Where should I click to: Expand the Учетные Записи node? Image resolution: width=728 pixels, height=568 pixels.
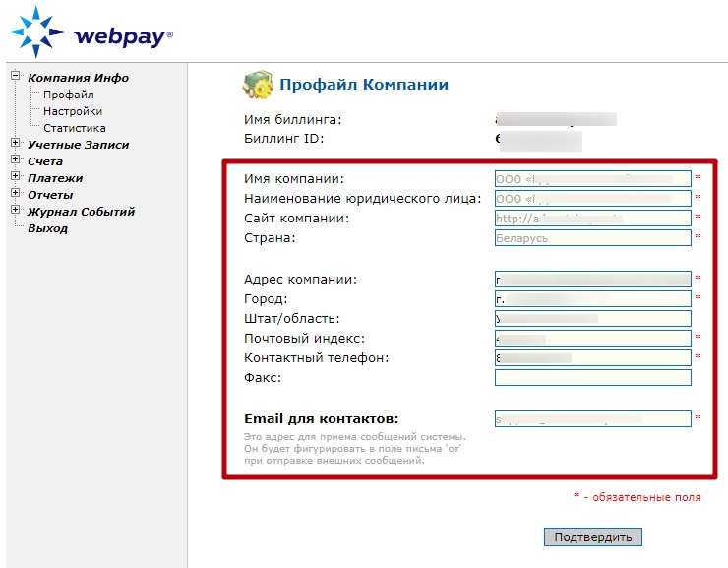pos(16,142)
